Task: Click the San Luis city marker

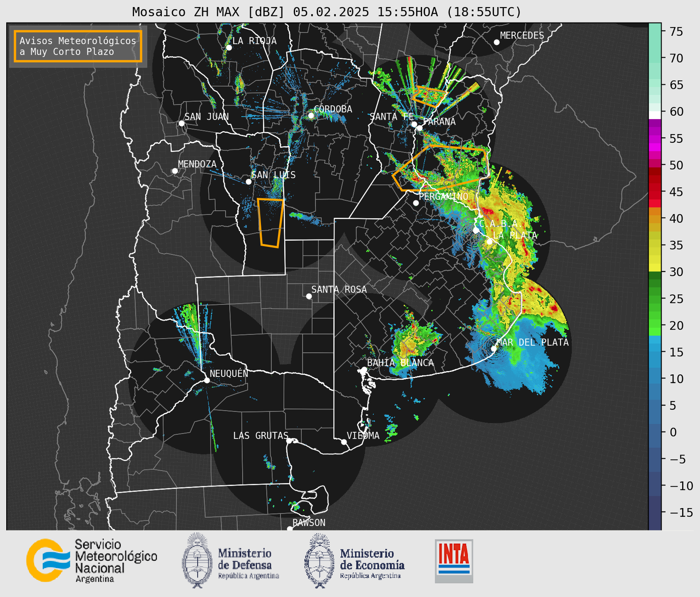Action: pyautogui.click(x=249, y=182)
